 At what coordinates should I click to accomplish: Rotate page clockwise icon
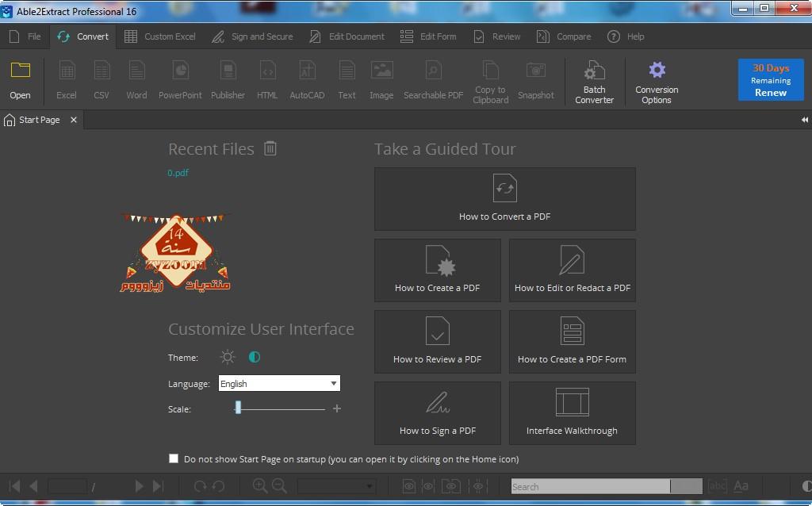(x=200, y=486)
